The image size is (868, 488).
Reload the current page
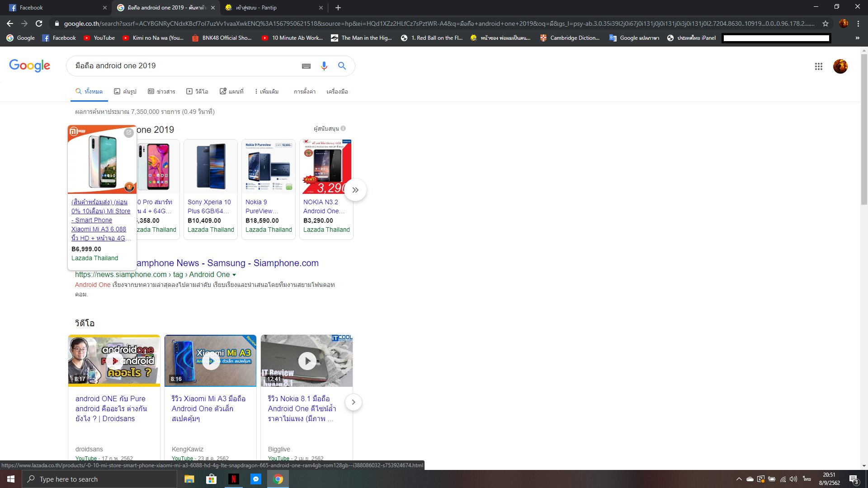39,23
